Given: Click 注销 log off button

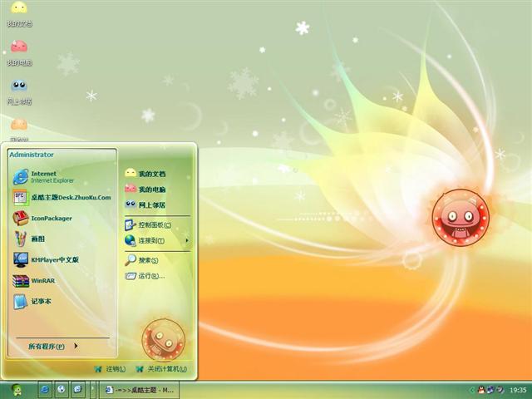Looking at the screenshot, I should click(110, 369).
